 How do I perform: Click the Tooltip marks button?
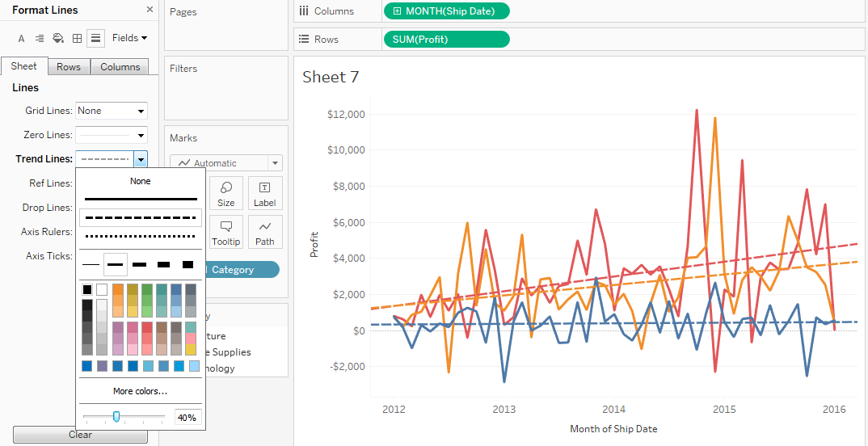[x=226, y=232]
